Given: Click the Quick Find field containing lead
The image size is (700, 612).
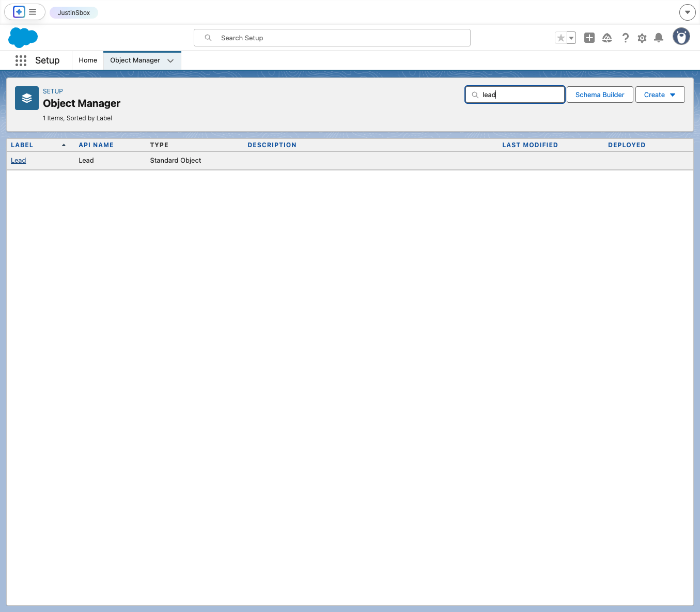Looking at the screenshot, I should pyautogui.click(x=515, y=95).
